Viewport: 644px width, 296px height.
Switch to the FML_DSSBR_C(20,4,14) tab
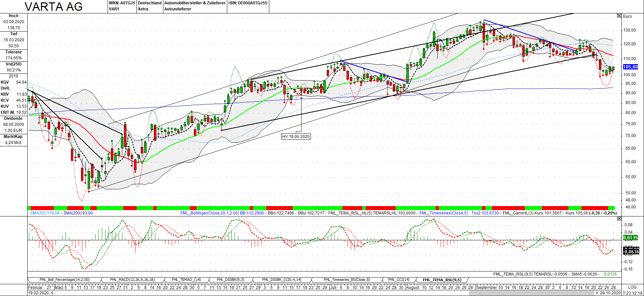pos(282,280)
